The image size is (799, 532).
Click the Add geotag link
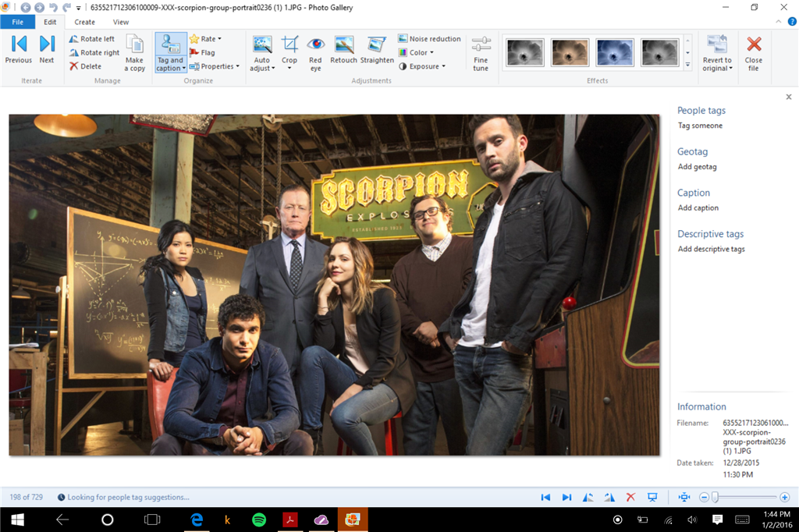[x=697, y=167]
